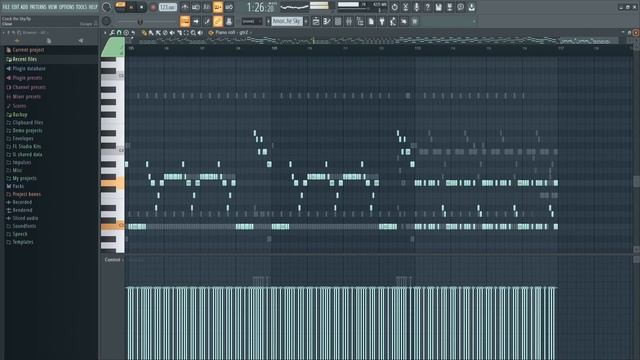Open the Piano roll view icon
Image resolution: width=640 pixels, height=360 pixels.
tap(327, 21)
